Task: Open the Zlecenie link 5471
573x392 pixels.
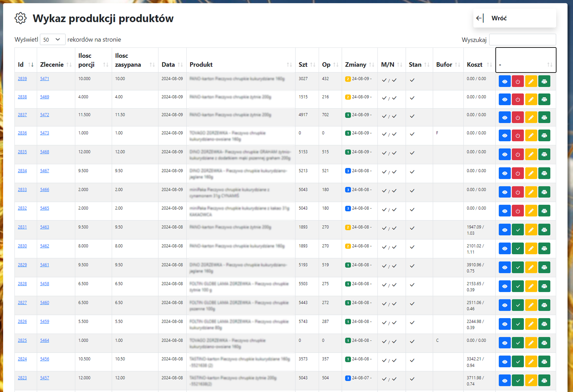Action: [x=45, y=79]
